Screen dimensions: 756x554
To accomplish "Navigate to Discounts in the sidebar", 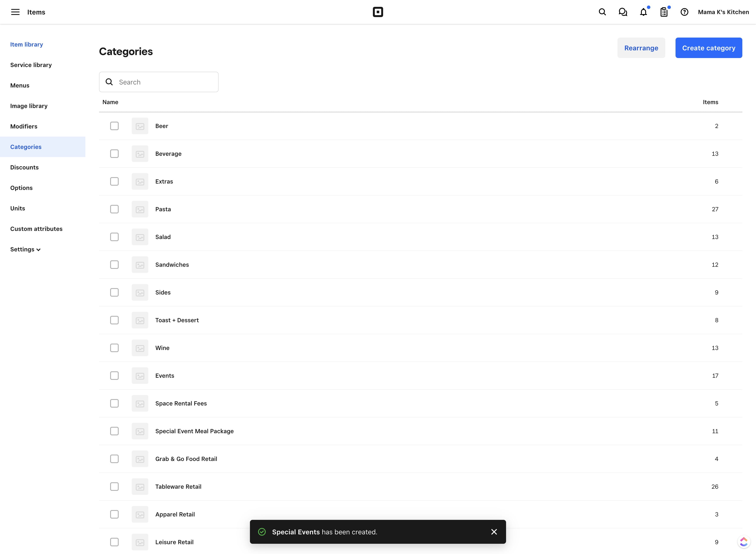I will (x=24, y=167).
